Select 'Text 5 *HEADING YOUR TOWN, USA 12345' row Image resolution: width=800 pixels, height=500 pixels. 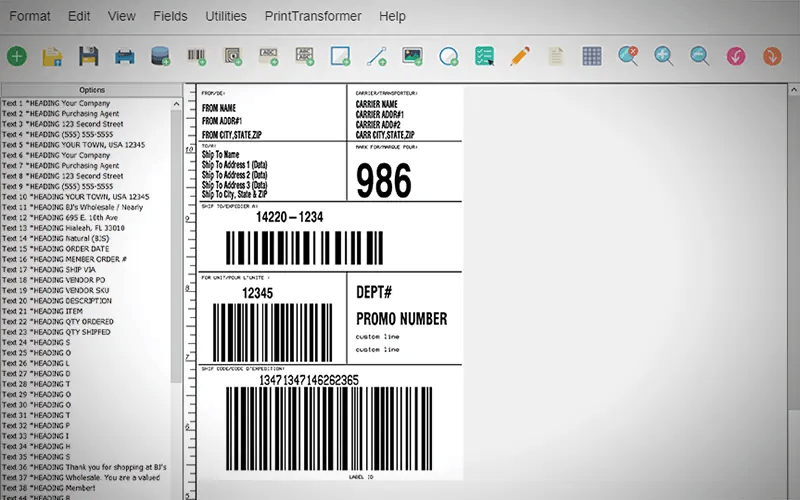point(86,145)
